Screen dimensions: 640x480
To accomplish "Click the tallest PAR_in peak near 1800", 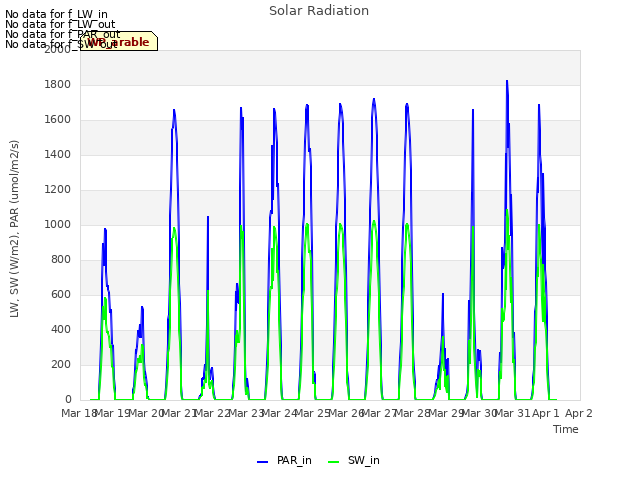I will (507, 81).
